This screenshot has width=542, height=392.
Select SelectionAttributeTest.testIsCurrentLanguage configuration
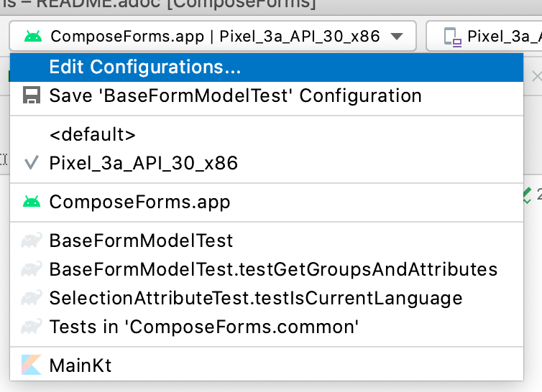tap(267, 298)
